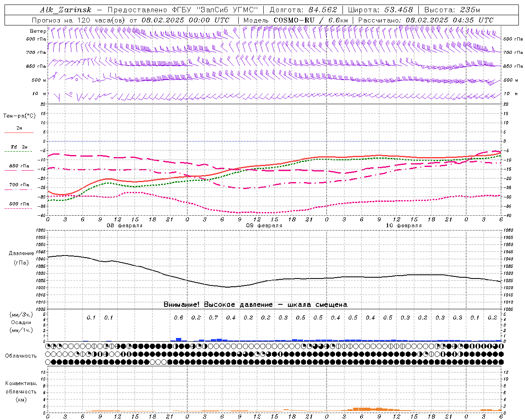Image resolution: width=525 pixels, height=420 pixels.
Task: Select the Прогноз на 120 часа(ов) text
Action: [x=79, y=20]
